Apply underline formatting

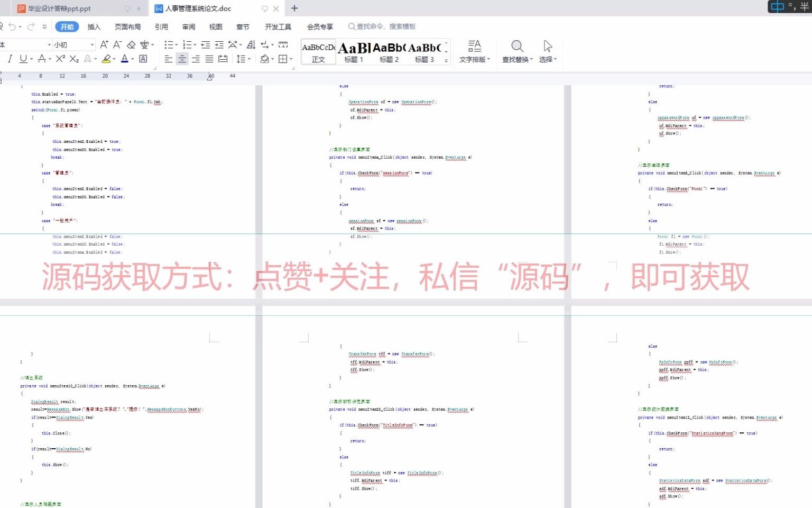pos(23,59)
